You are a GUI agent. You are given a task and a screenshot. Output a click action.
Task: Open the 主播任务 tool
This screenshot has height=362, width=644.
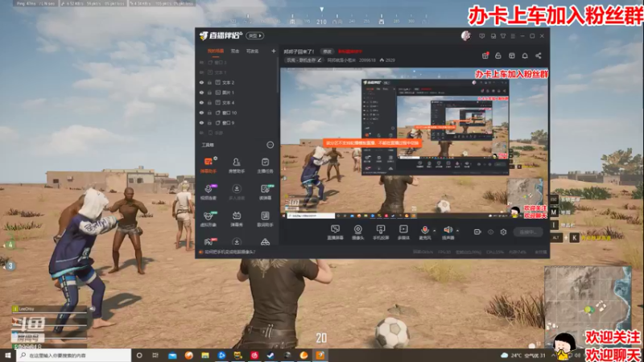pyautogui.click(x=265, y=165)
